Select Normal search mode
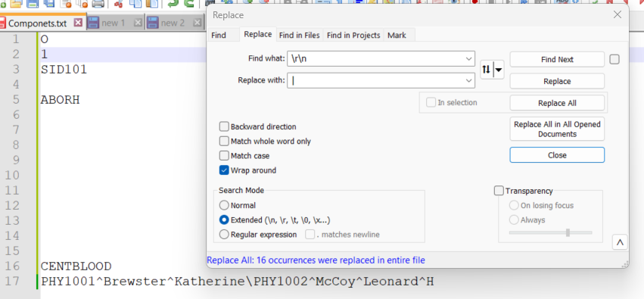Screen dimensions: 644x299 (224, 205)
